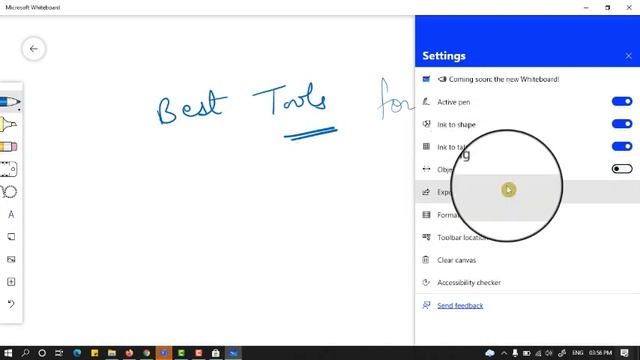Screen dimensions: 640x360
Task: Select the lasso select tool
Action: [x=9, y=191]
